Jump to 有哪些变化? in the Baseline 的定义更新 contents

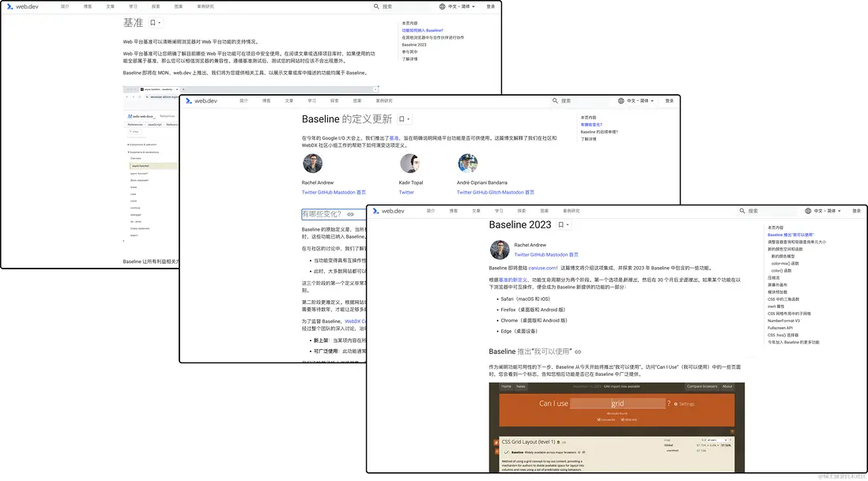click(591, 125)
